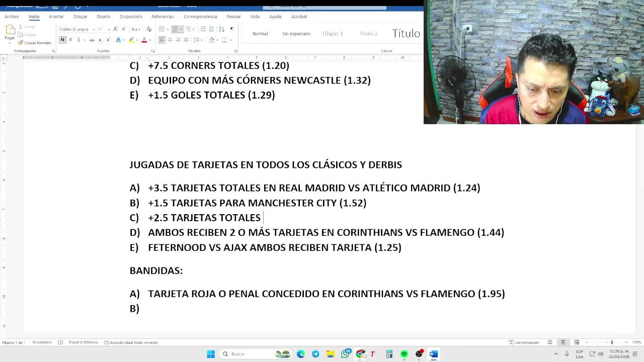Switch to the Revisar tab

click(x=233, y=17)
